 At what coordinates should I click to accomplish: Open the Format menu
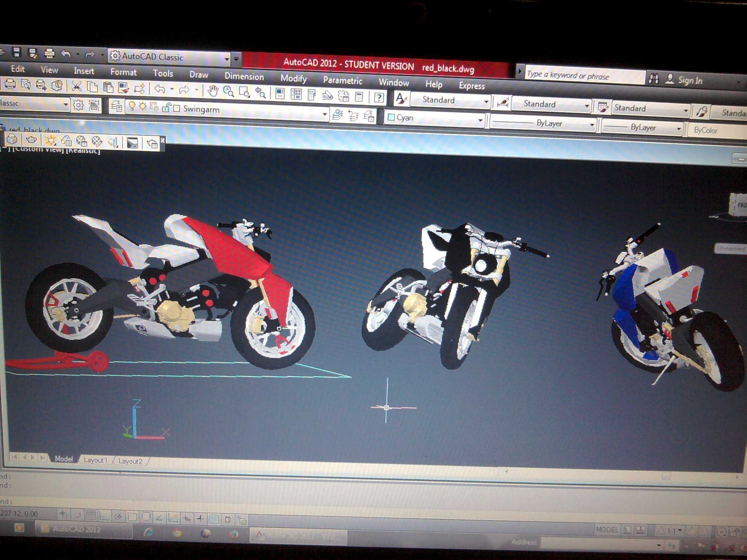click(123, 72)
